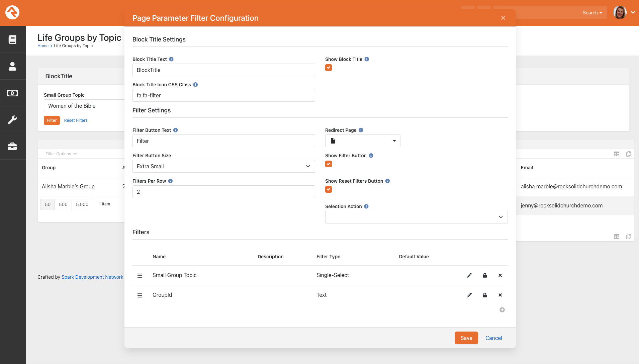Cancel the configuration dialog
Image resolution: width=639 pixels, height=364 pixels.
493,338
